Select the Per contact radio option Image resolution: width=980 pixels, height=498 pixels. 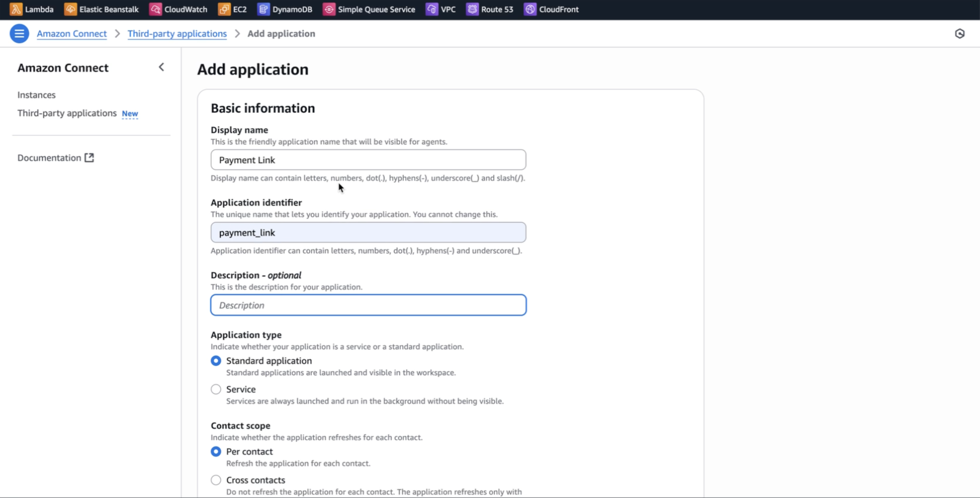(216, 451)
